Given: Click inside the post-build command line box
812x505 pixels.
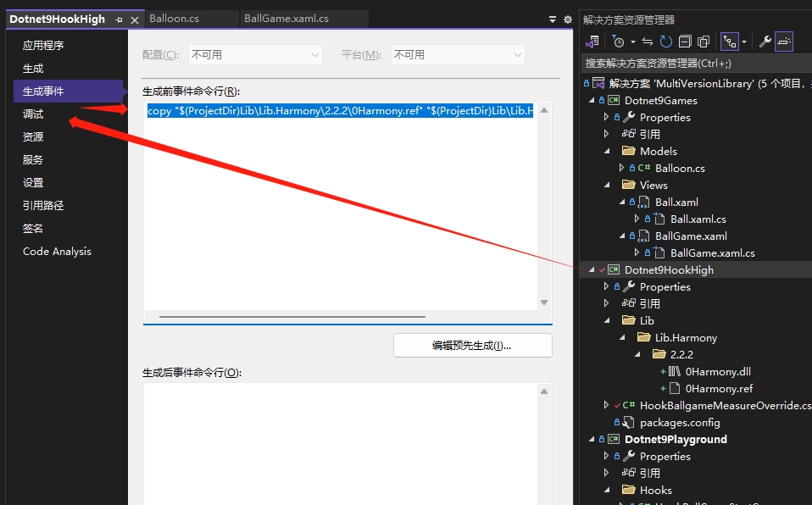Looking at the screenshot, I should 341,444.
